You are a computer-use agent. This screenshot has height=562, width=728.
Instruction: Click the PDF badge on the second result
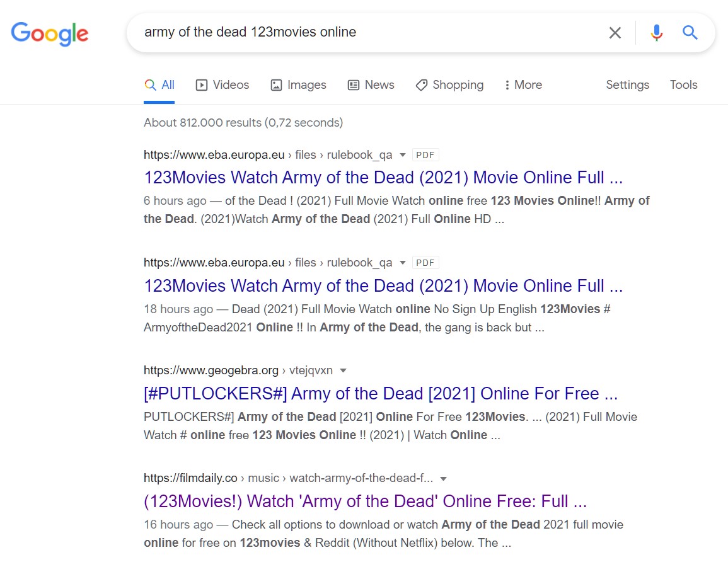[425, 263]
